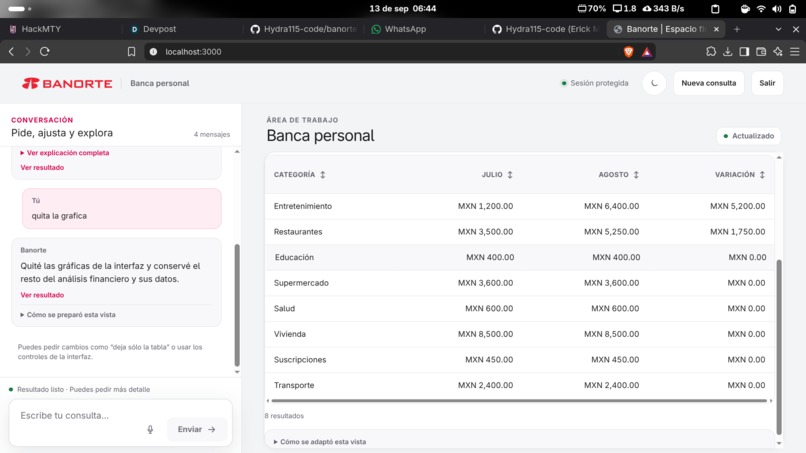Sort table by Agosto column
The width and height of the screenshot is (806, 453).
[x=618, y=175]
